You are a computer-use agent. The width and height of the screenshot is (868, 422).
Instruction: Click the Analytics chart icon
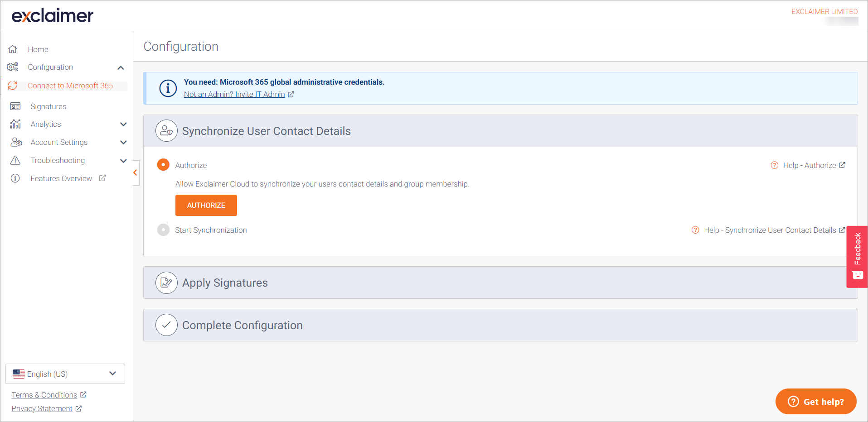click(15, 124)
